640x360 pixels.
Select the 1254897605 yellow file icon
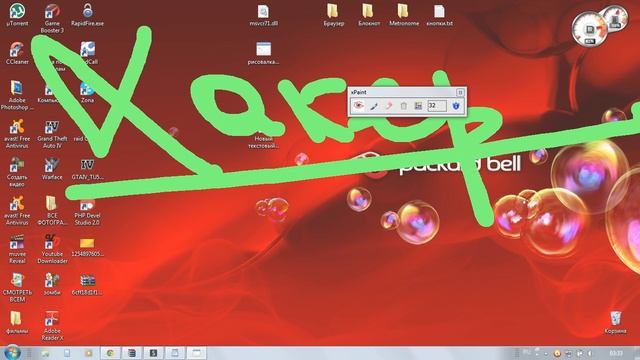(x=87, y=247)
